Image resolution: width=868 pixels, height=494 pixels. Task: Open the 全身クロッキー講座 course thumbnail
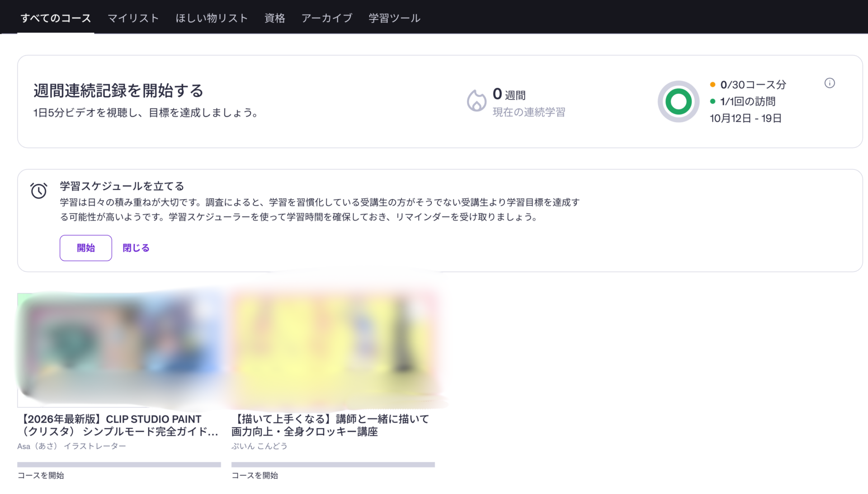click(333, 350)
